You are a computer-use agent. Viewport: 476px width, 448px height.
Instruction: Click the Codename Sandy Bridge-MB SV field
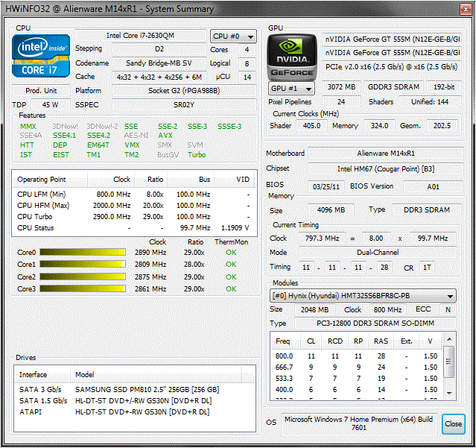(159, 63)
